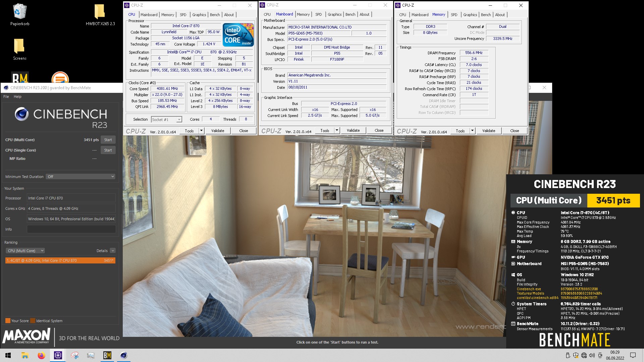Image resolution: width=644 pixels, height=362 pixels.
Task: Start the CPU (Single Core) test
Action: (x=108, y=150)
